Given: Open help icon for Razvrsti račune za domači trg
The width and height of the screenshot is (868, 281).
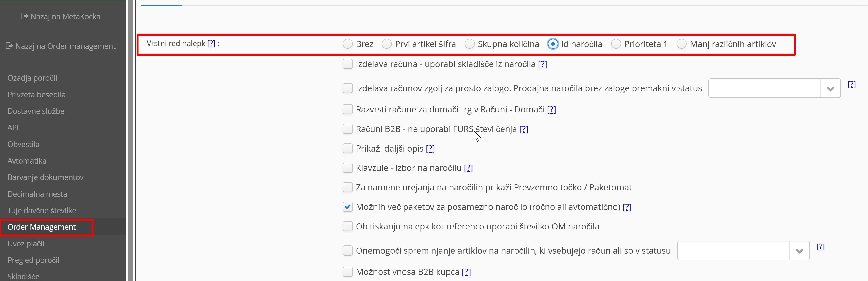Looking at the screenshot, I should [x=551, y=109].
